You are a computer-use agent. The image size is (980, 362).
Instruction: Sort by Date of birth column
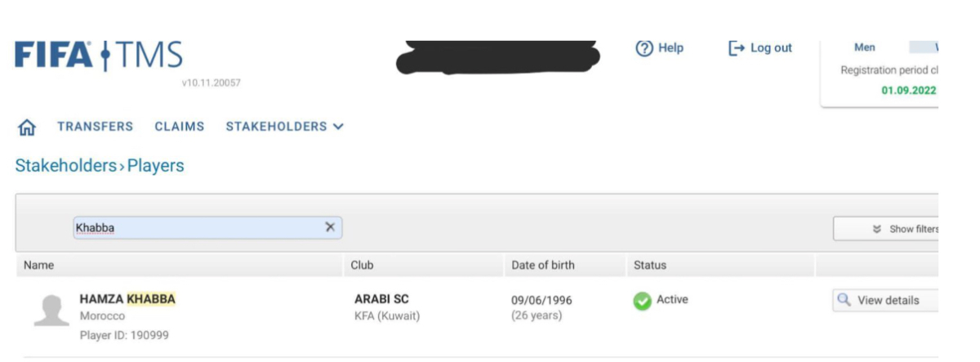tap(542, 265)
